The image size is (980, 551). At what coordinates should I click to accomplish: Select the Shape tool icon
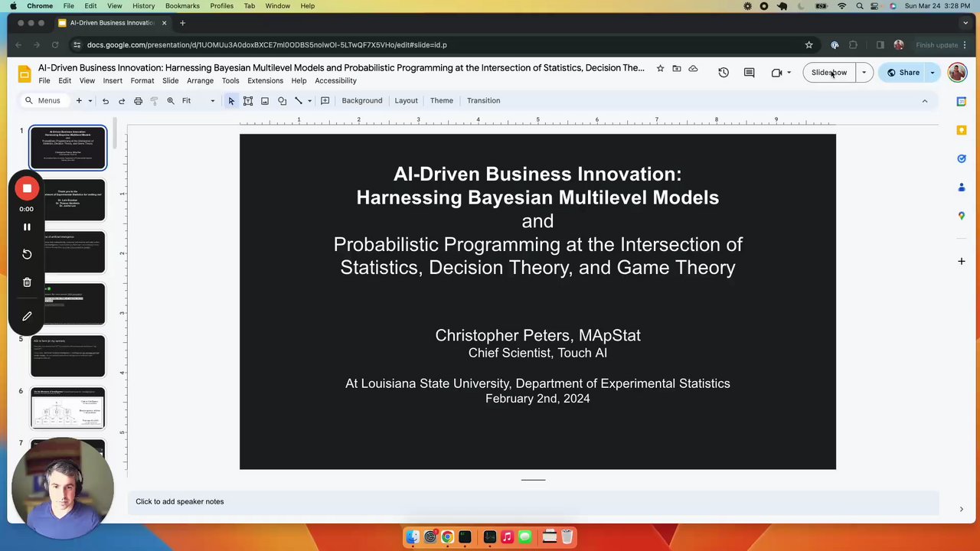[x=282, y=101]
